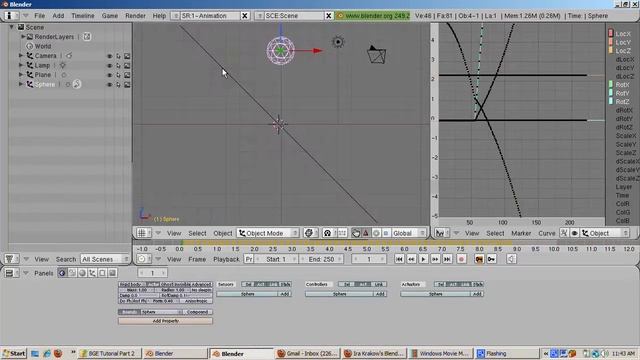Open buttons window type selector beside Panels
This screenshot has height=360, width=640.
(11, 273)
